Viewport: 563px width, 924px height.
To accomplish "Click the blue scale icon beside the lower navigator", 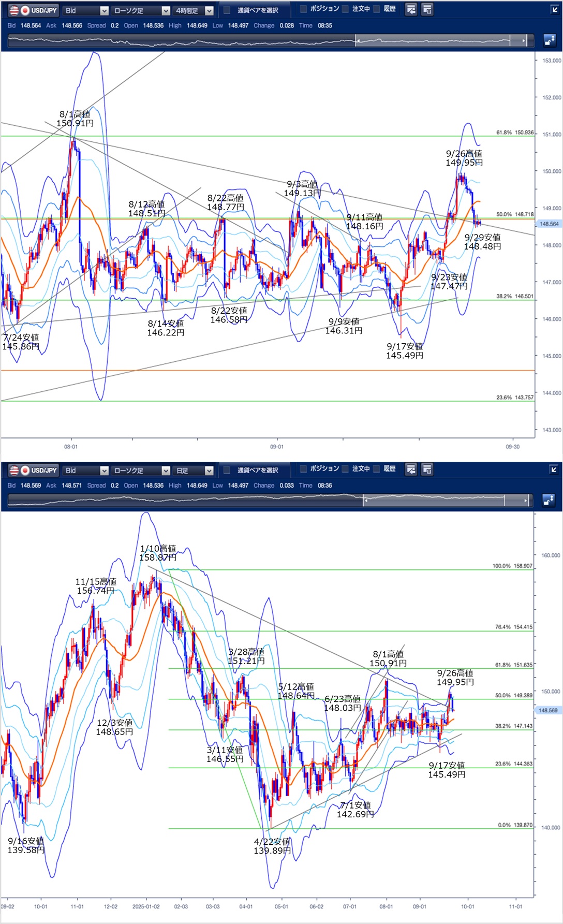I will [x=549, y=500].
